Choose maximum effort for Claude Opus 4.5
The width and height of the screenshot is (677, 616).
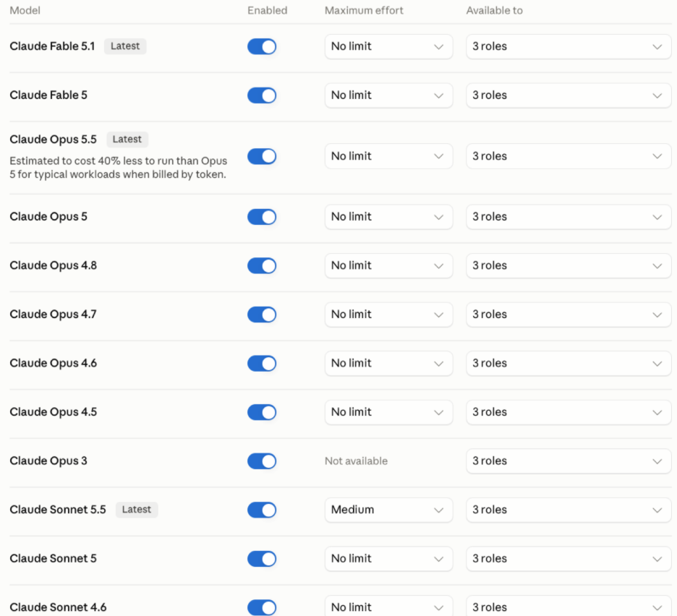click(x=388, y=412)
